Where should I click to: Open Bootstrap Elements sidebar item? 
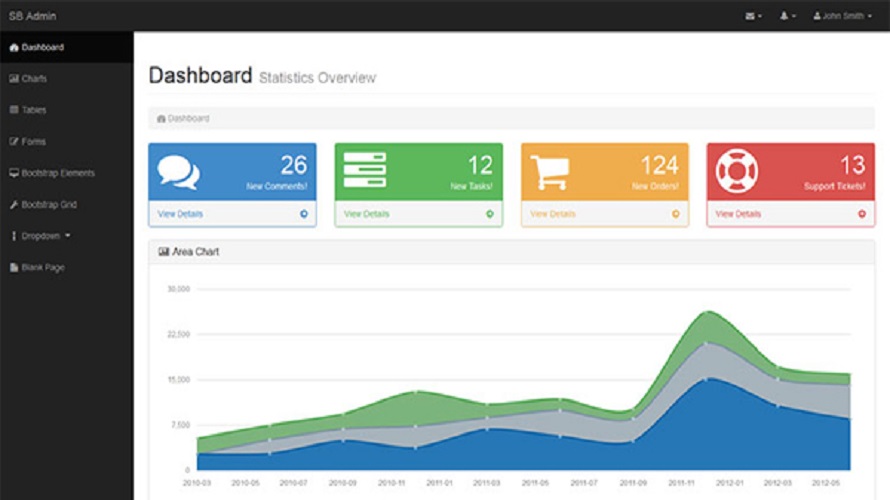66,173
